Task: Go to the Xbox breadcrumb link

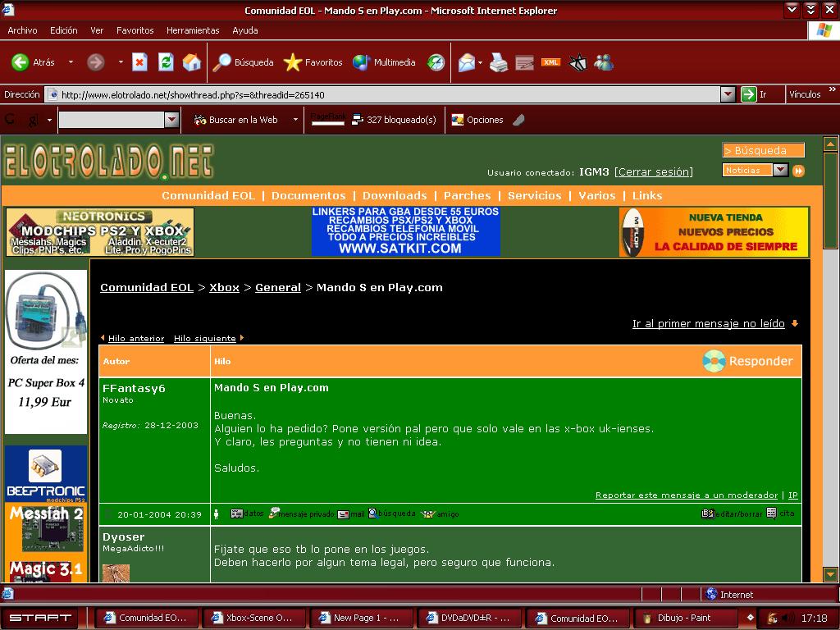Action: pyautogui.click(x=224, y=288)
